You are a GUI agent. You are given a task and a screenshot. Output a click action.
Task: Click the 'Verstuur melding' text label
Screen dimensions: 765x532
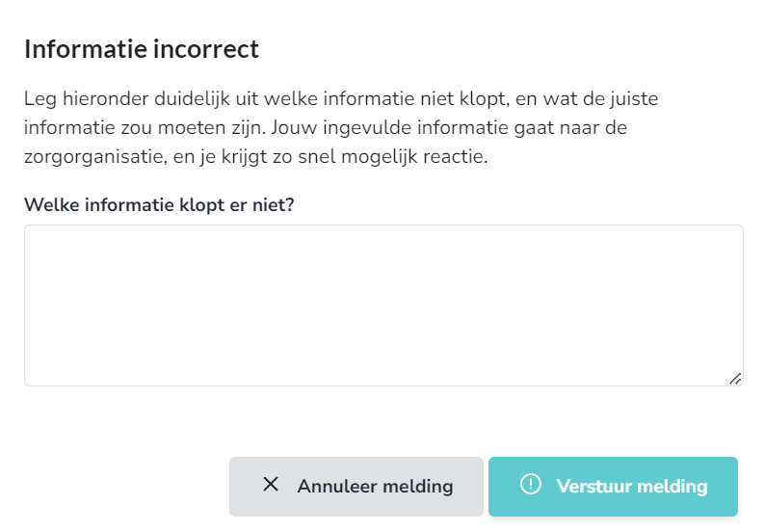tap(631, 487)
